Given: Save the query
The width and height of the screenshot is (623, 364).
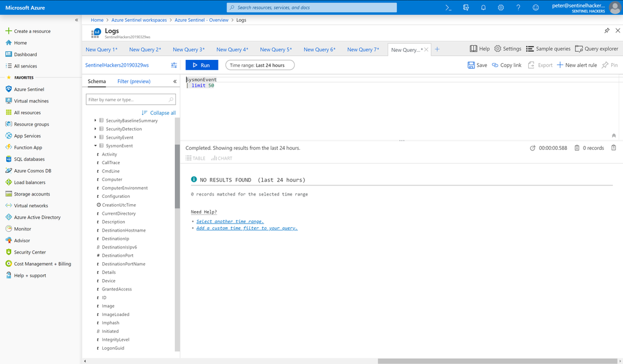Looking at the screenshot, I should point(477,65).
